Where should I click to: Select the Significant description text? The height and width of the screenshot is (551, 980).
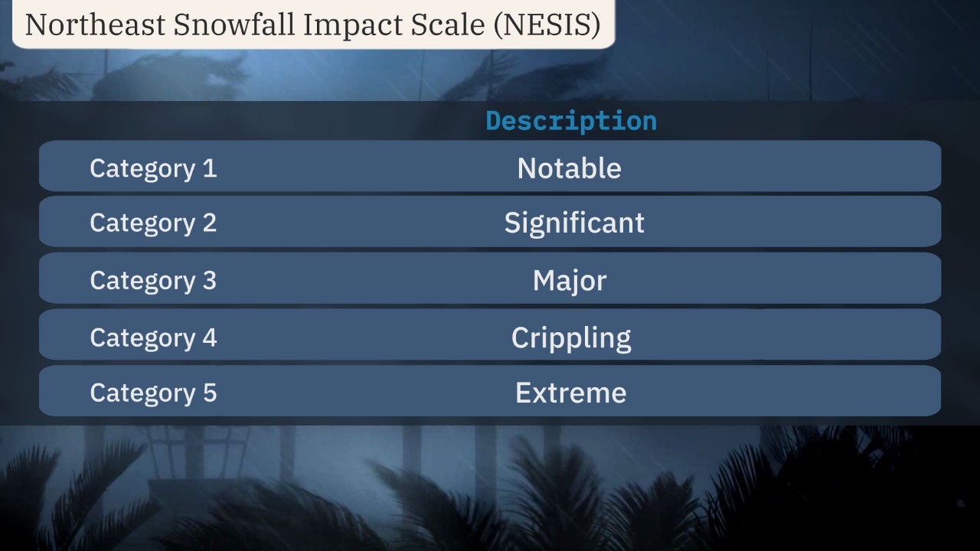574,223
